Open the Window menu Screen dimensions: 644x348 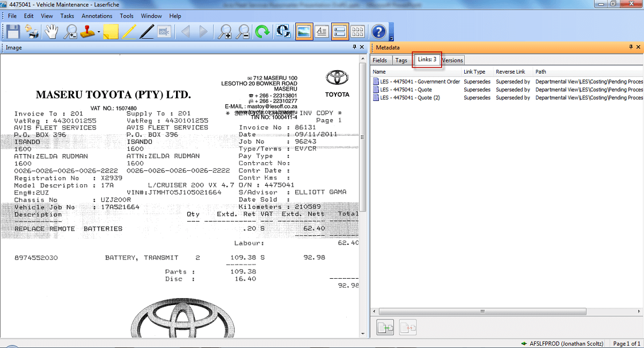point(151,16)
